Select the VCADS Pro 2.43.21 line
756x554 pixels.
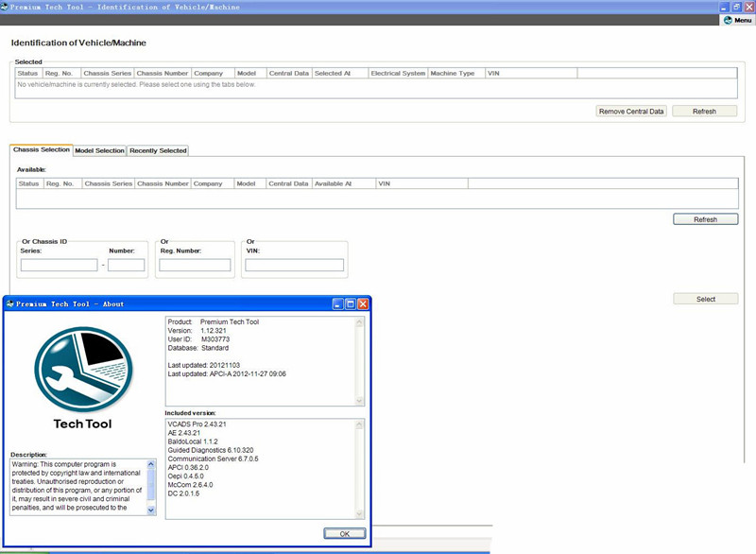[197, 424]
